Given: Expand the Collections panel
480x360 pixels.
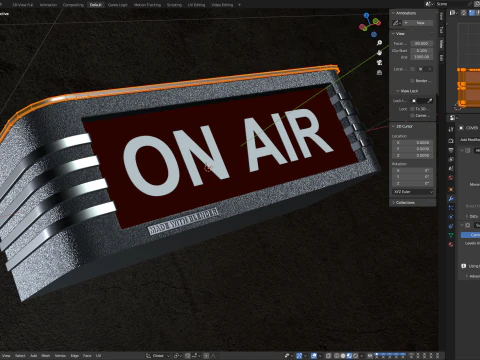Looking at the screenshot, I should coord(393,202).
